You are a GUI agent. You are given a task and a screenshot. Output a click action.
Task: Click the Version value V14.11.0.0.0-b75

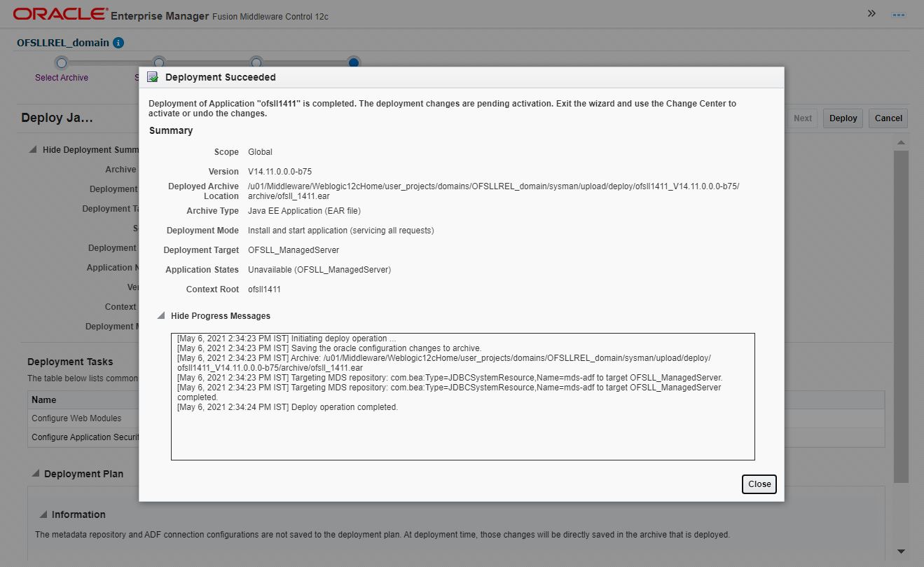click(280, 172)
